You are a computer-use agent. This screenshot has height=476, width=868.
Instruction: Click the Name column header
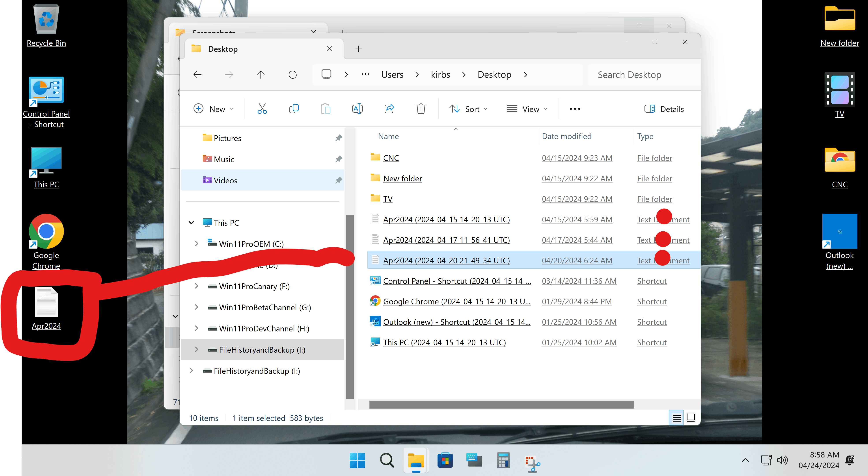[388, 136]
